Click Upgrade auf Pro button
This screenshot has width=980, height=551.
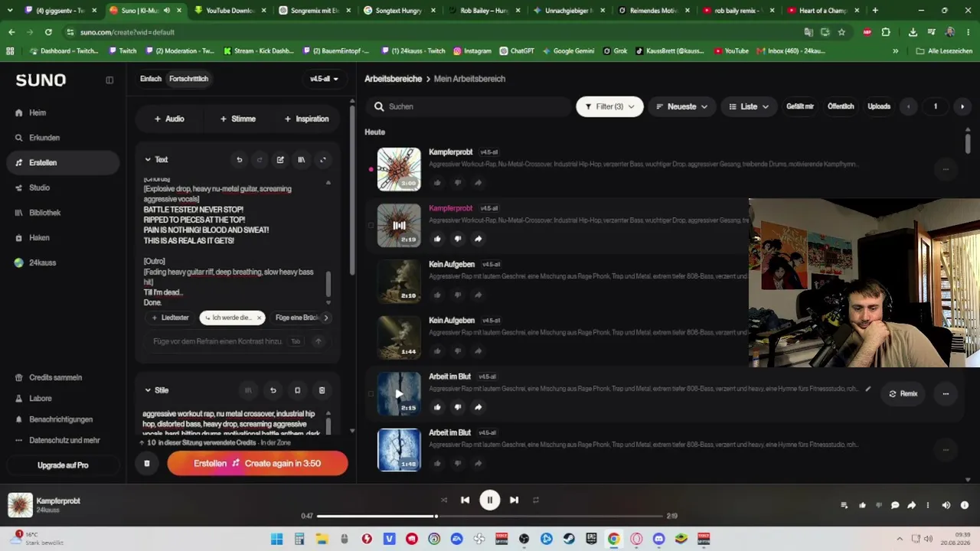pyautogui.click(x=63, y=465)
